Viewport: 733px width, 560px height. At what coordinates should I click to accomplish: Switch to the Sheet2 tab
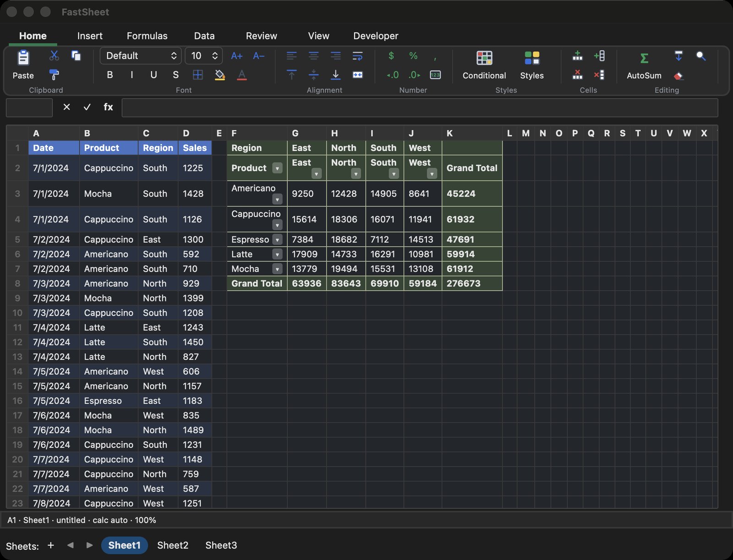click(173, 545)
